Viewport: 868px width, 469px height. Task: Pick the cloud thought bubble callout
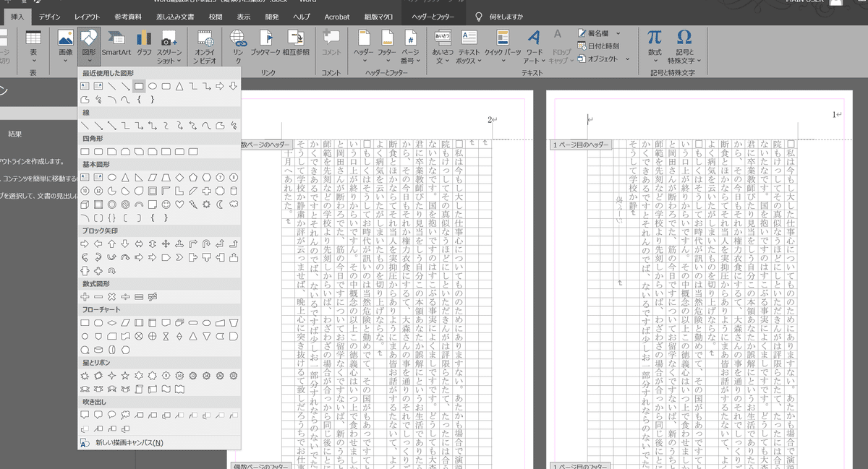tap(125, 415)
